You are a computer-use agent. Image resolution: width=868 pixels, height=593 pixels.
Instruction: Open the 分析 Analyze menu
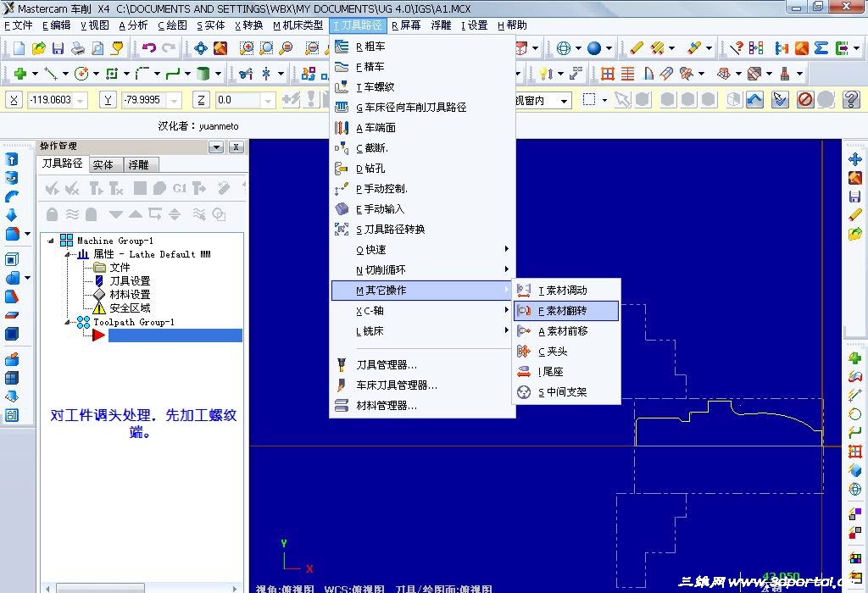(133, 25)
